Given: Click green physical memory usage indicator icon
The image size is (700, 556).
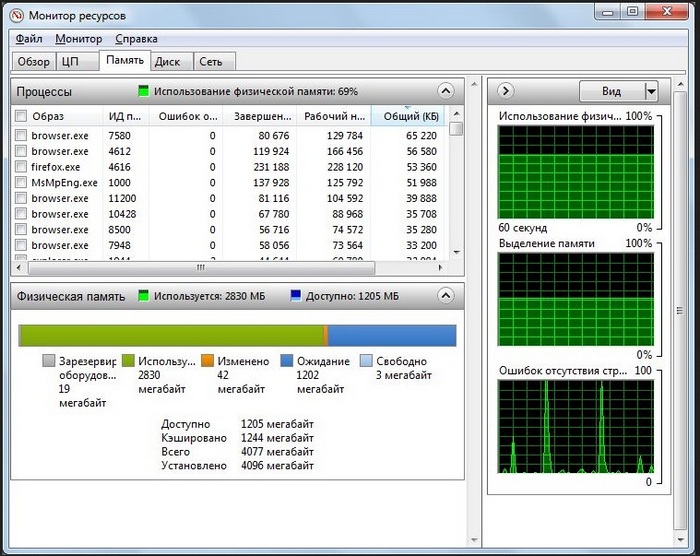Looking at the screenshot, I should pos(144,91).
